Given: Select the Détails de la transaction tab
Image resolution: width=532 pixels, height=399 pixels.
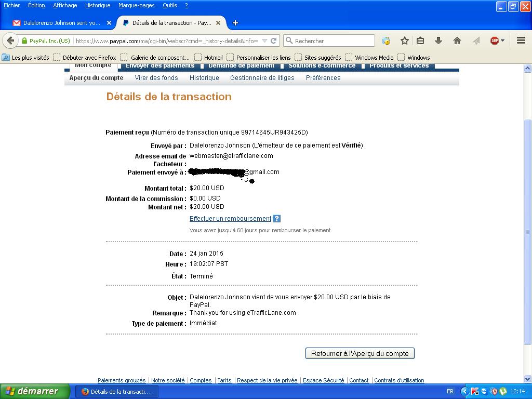Looking at the screenshot, I should [x=171, y=23].
